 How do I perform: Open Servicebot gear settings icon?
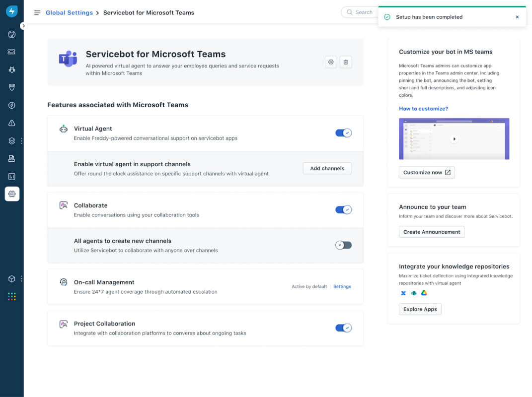[331, 62]
